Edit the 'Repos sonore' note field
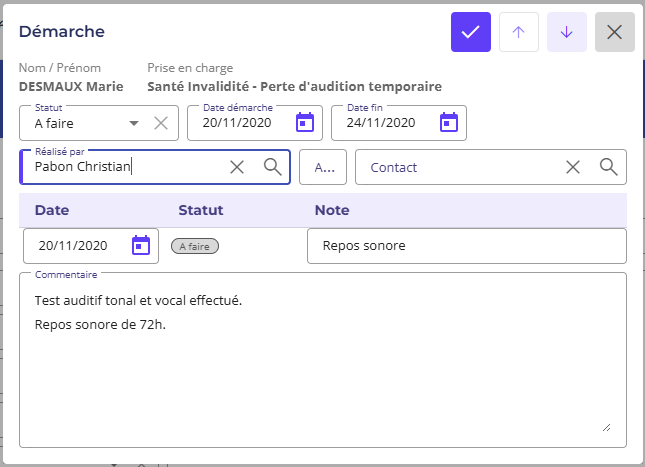 pos(466,245)
